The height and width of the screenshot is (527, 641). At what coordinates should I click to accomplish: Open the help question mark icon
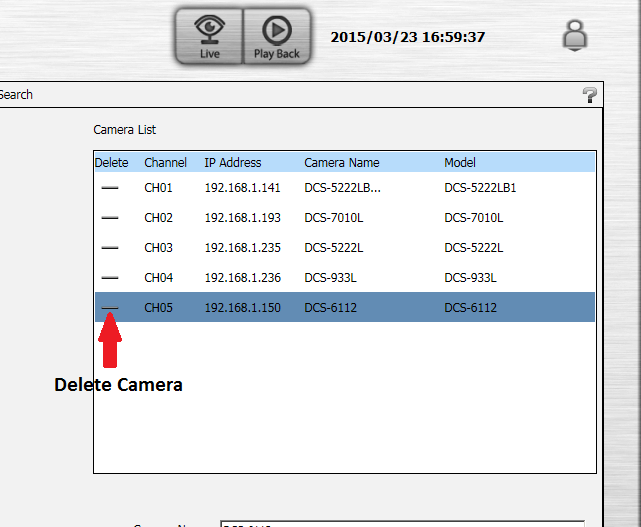[x=589, y=95]
